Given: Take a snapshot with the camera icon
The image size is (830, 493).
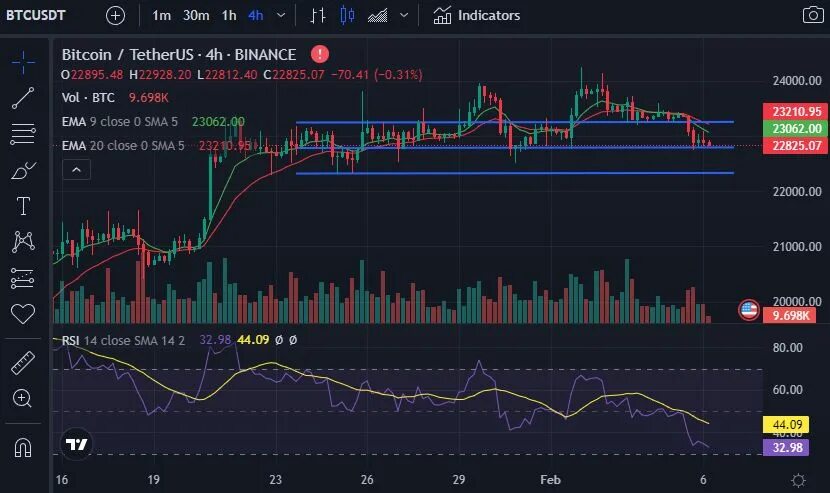Looking at the screenshot, I should pyautogui.click(x=813, y=15).
